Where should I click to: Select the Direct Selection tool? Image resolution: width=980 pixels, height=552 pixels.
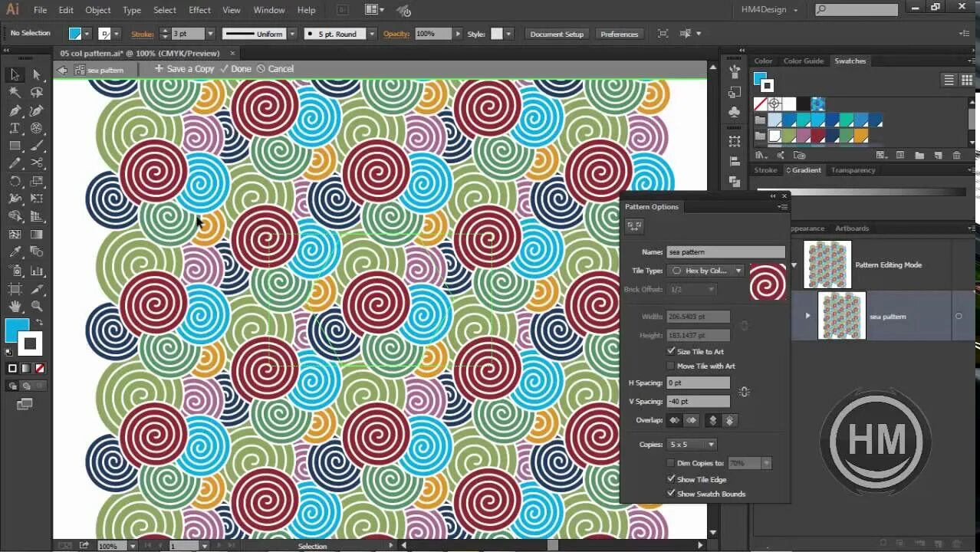(x=36, y=74)
